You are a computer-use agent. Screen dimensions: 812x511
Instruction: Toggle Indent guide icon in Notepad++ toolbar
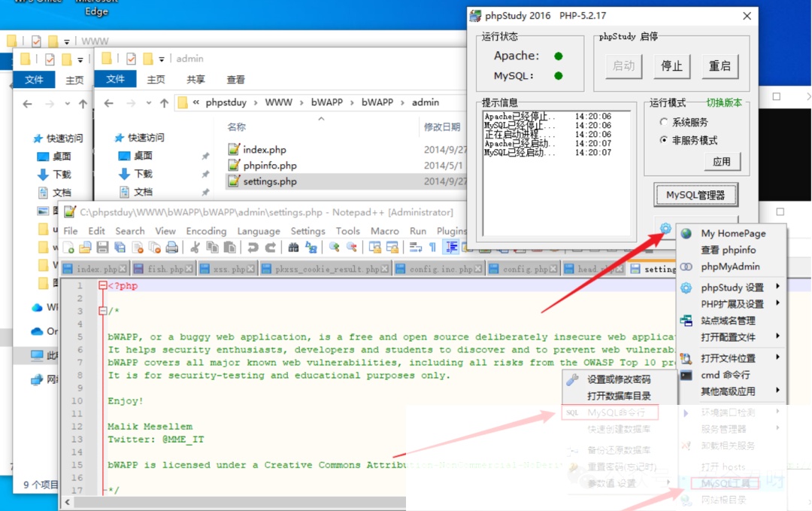click(x=451, y=247)
